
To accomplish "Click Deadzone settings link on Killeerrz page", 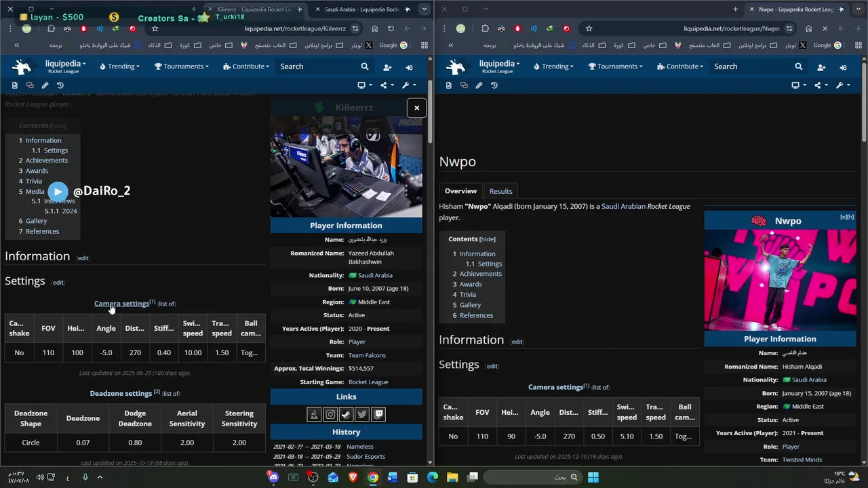I will [121, 393].
